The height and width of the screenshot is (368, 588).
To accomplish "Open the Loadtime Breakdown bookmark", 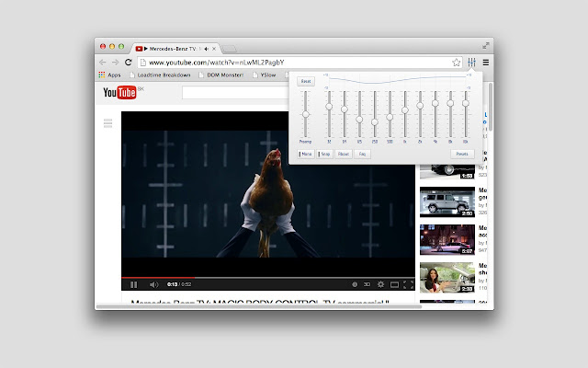I will [x=160, y=75].
